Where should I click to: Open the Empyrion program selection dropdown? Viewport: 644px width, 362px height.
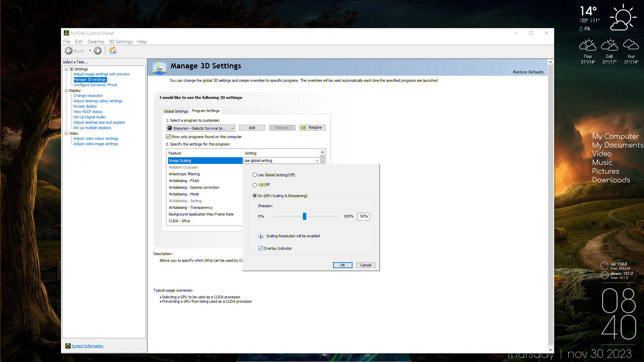click(201, 128)
